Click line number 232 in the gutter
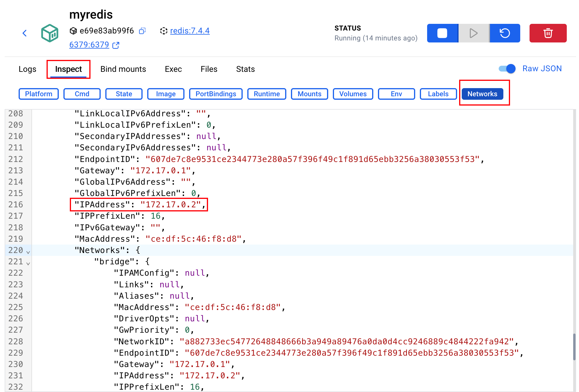 (16, 387)
